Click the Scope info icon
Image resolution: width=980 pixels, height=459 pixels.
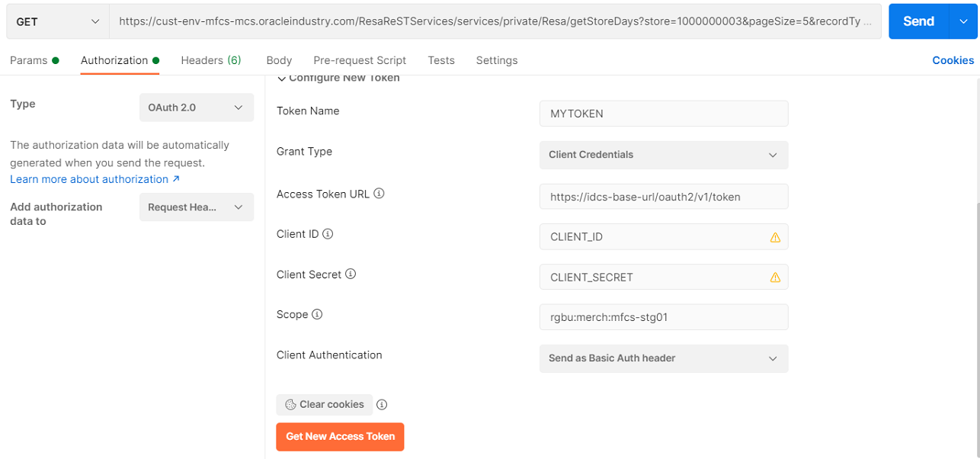pyautogui.click(x=316, y=314)
